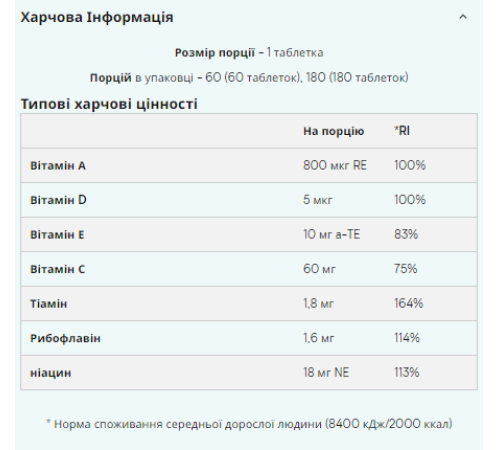Collapse the Харчова Інформація section chevron

[x=463, y=17]
